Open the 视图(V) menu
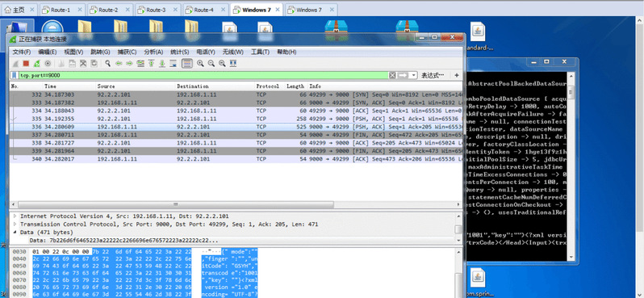The image size is (644, 298). [73, 52]
